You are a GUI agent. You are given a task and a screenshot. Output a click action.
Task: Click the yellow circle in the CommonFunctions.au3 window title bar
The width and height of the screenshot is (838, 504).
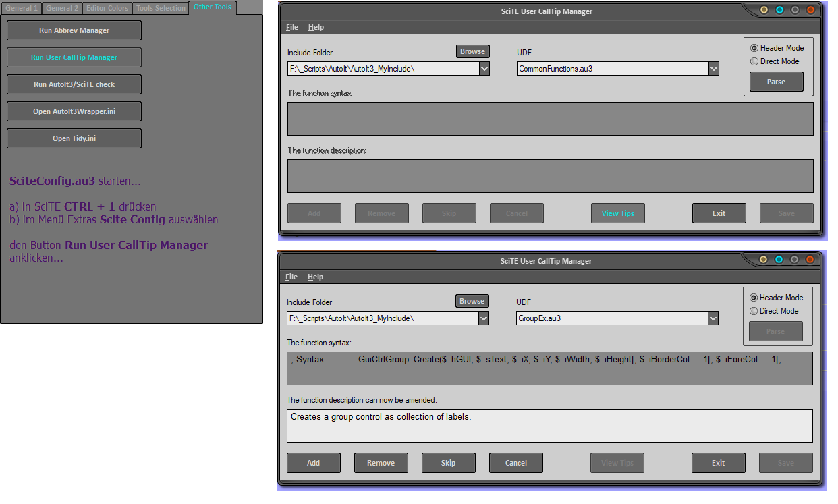[x=764, y=10]
